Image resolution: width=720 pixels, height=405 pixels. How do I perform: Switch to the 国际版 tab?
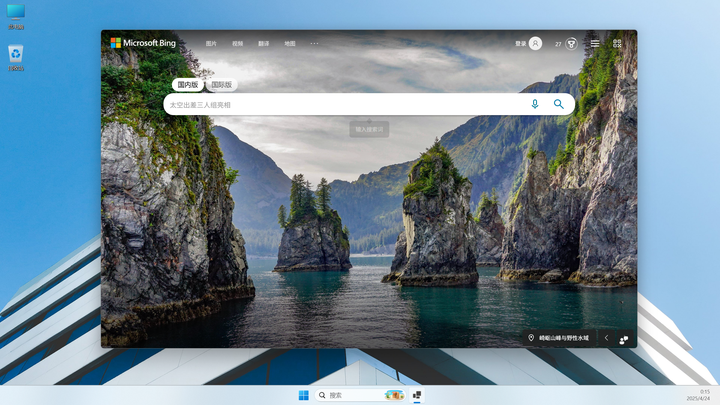pos(221,85)
